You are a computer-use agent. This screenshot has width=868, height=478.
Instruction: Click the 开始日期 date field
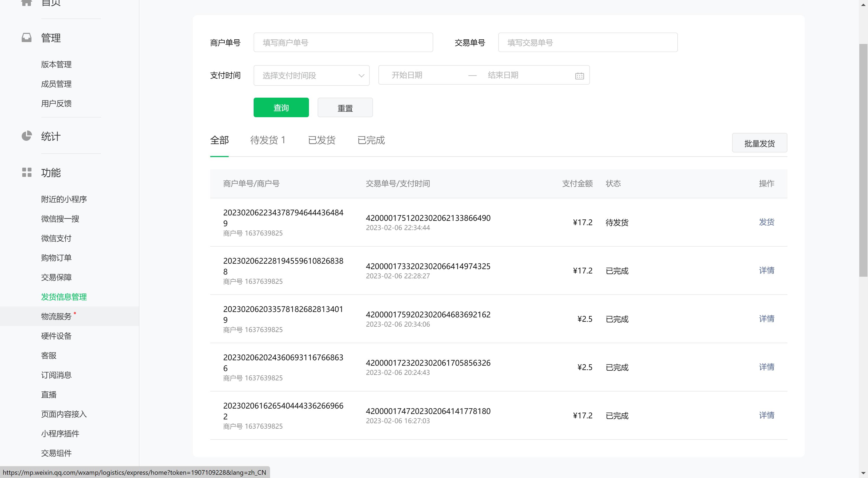pos(407,75)
